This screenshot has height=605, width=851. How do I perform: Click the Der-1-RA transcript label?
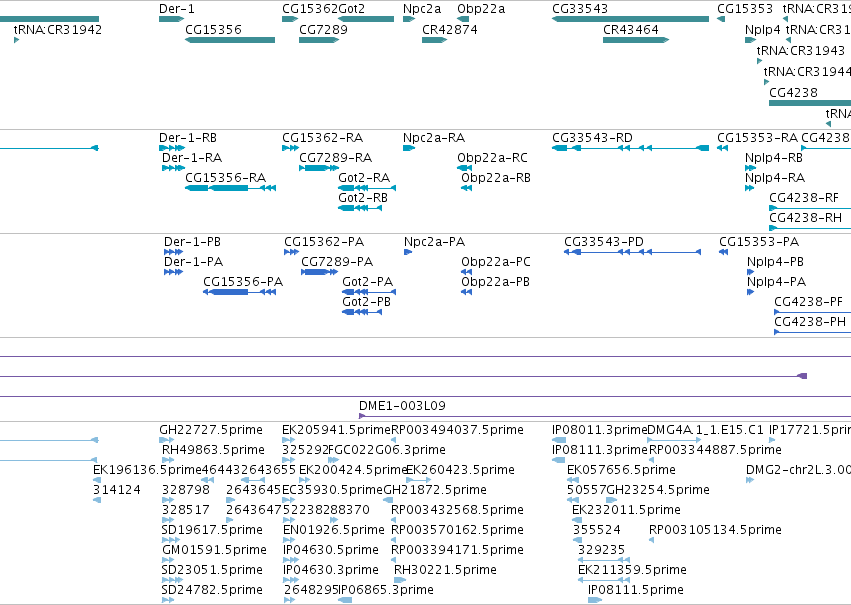[x=192, y=158]
